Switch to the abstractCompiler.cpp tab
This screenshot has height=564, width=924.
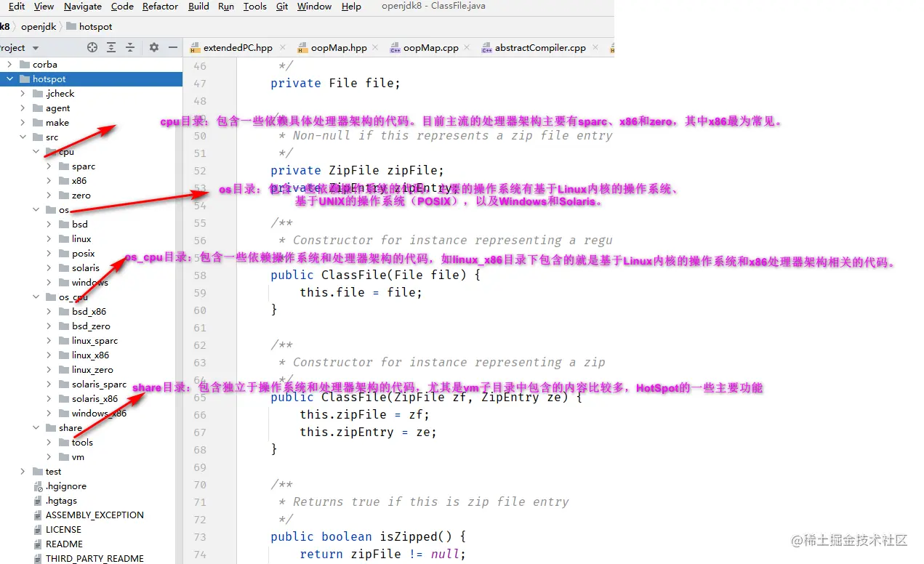click(540, 48)
